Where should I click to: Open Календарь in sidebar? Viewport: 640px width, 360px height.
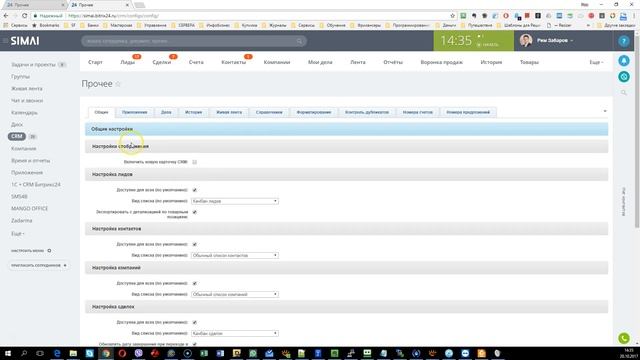tap(24, 113)
